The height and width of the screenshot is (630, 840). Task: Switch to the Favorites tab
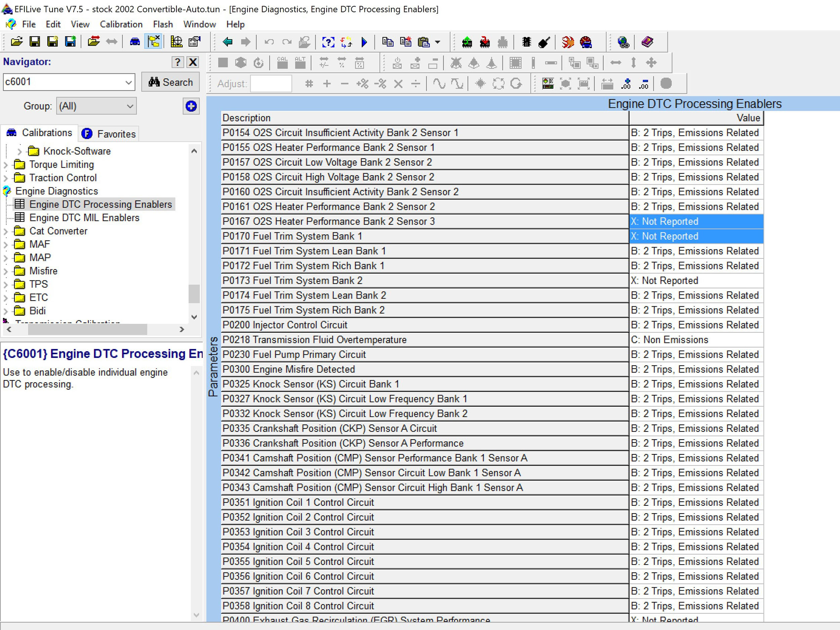click(109, 134)
